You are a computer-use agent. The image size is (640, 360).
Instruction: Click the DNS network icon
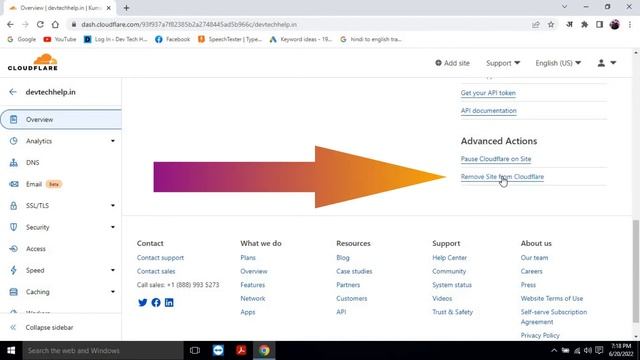click(x=13, y=162)
